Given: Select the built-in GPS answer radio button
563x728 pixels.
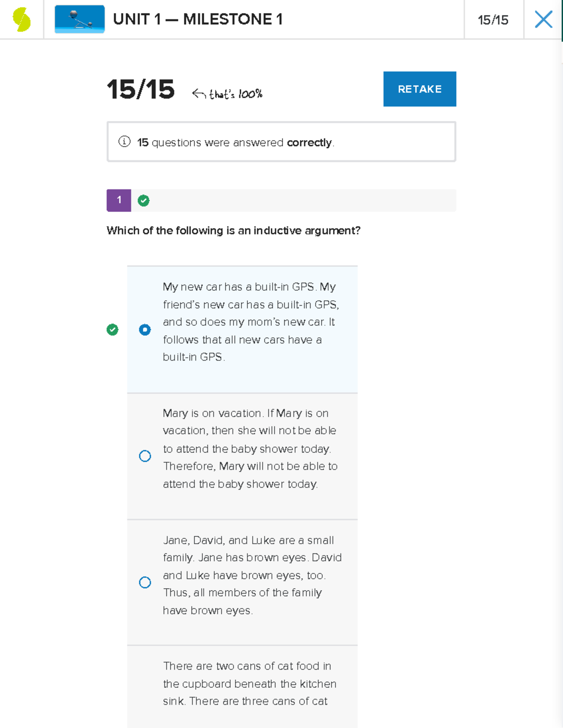Looking at the screenshot, I should click(x=145, y=330).
